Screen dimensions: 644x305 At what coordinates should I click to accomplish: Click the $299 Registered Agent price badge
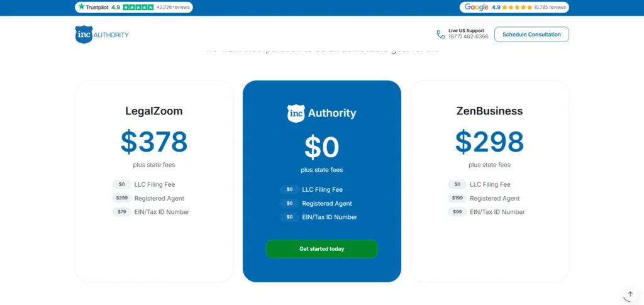122,198
